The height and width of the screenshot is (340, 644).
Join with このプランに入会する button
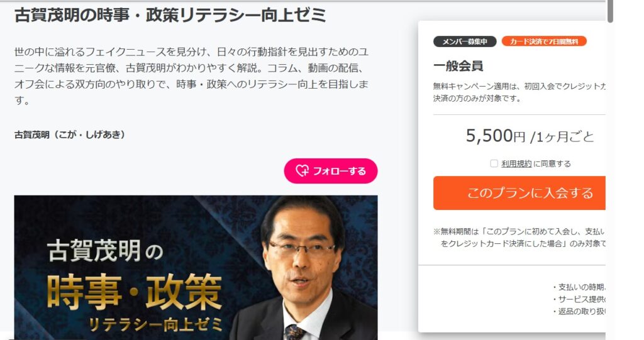point(519,193)
